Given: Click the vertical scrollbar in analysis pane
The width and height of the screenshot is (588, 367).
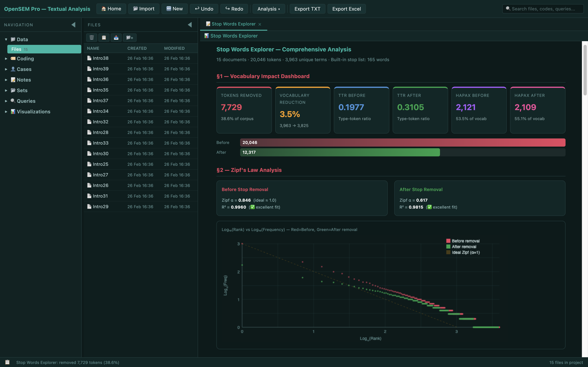Looking at the screenshot, I should (585, 70).
